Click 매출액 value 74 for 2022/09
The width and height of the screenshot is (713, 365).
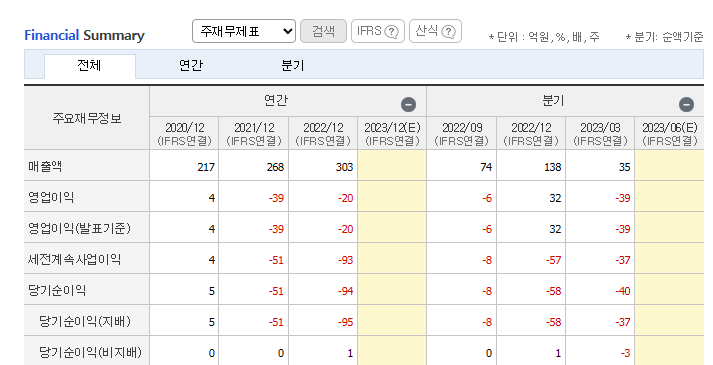click(x=486, y=167)
